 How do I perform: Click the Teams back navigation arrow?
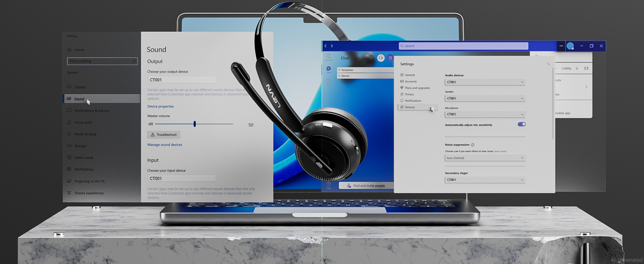point(326,46)
